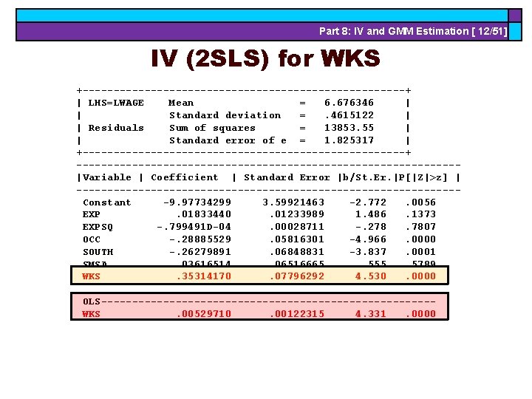The image size is (532, 399).
Task: Click the 'OCC' row label
Action: 92,239
